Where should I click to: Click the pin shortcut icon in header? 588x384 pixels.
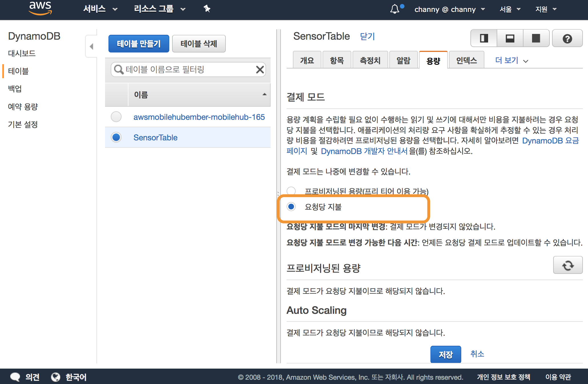pos(207,9)
